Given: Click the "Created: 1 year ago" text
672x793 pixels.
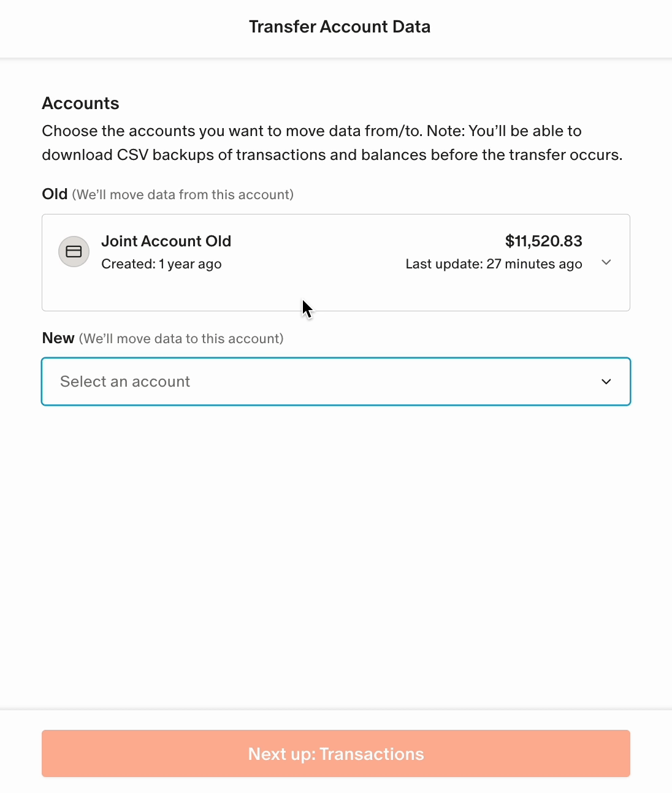Looking at the screenshot, I should tap(161, 264).
